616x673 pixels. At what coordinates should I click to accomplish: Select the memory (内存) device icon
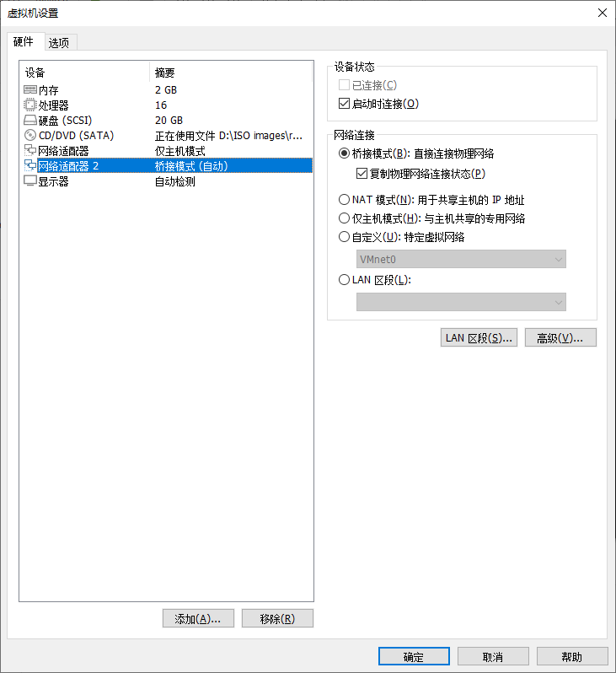[x=30, y=89]
